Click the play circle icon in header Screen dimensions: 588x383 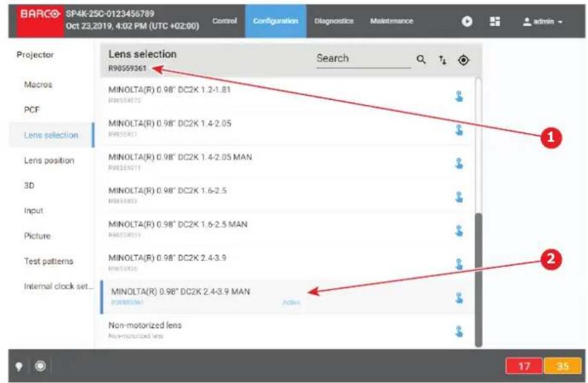pyautogui.click(x=467, y=22)
